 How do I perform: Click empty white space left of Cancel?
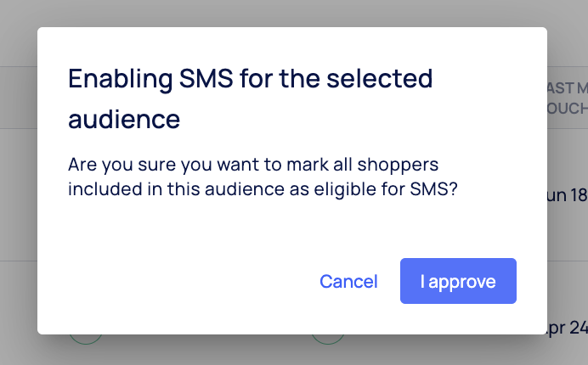[x=170, y=281]
